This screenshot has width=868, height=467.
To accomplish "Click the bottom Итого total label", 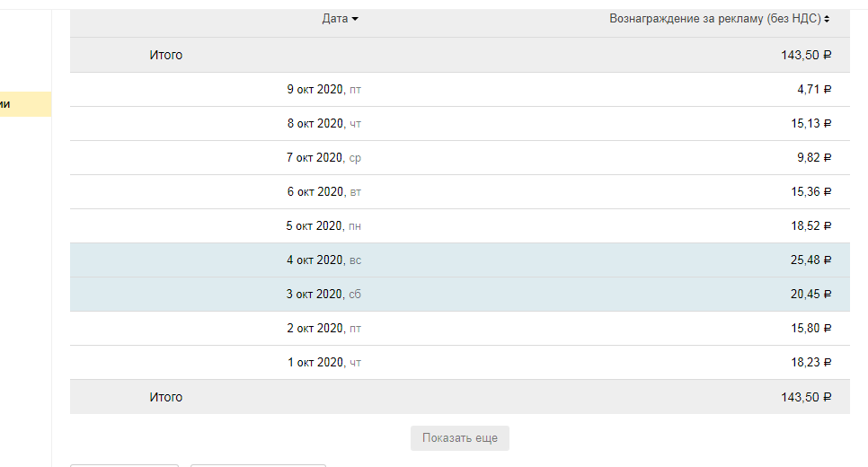I will pyautogui.click(x=166, y=397).
